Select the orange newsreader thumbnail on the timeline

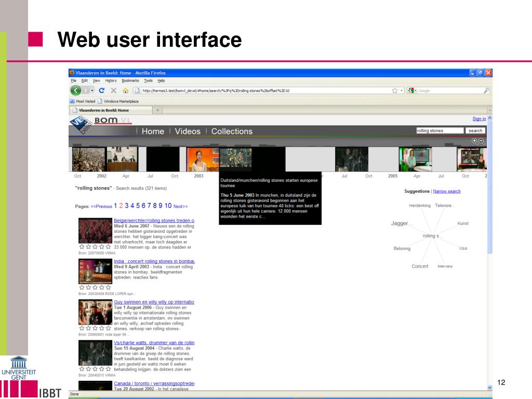tap(203, 159)
